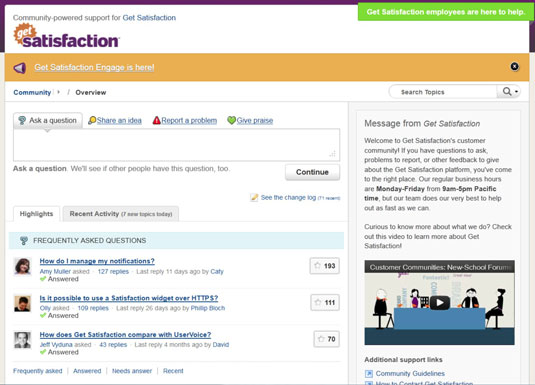535x385 pixels.
Task: Click the search magnifier icon
Action: [x=507, y=91]
